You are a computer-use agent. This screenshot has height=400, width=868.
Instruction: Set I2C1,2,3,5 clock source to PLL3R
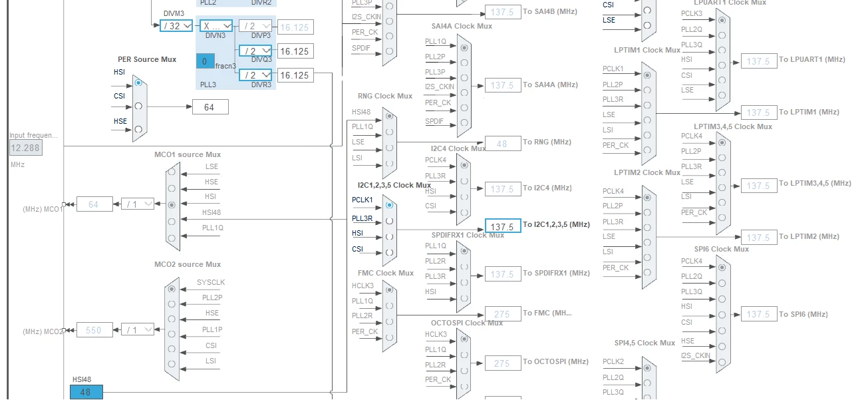pos(390,221)
